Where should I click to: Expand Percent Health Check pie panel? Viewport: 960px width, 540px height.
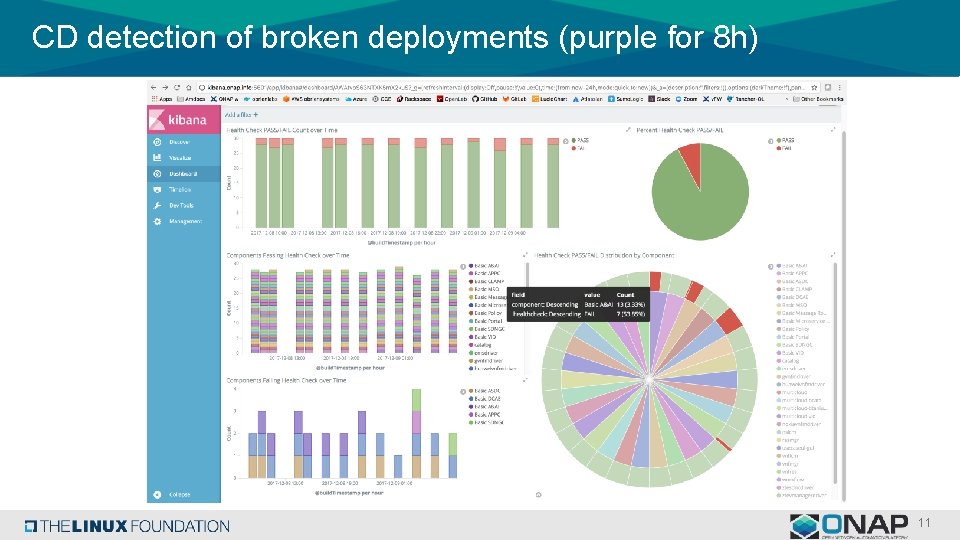[x=833, y=130]
